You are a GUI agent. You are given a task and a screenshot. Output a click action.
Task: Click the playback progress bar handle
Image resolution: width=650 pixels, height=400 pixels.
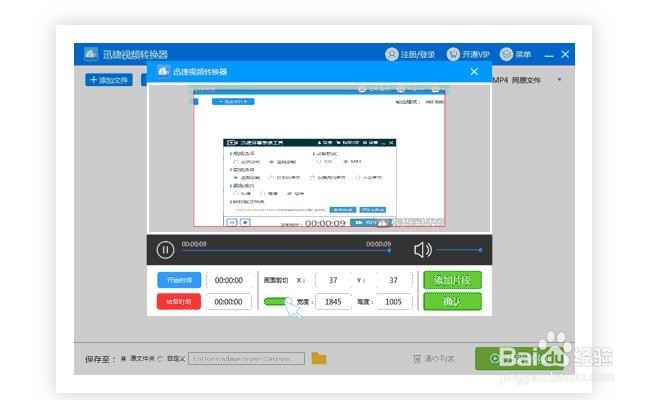click(x=389, y=250)
